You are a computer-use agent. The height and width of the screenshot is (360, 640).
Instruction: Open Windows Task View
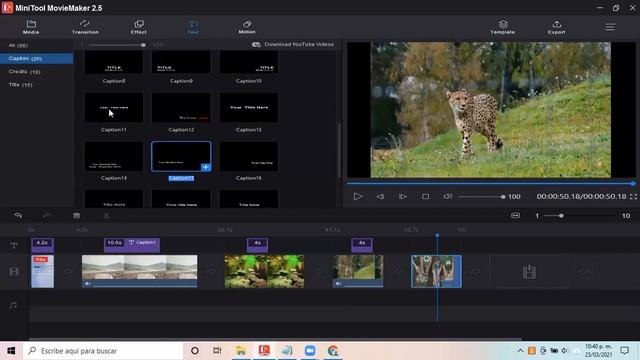click(x=217, y=351)
